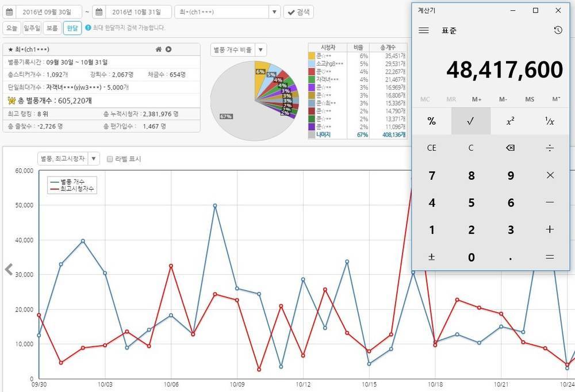Screen dimensions: 575x392
Task: Click the MS memory store item
Action: (x=530, y=99)
